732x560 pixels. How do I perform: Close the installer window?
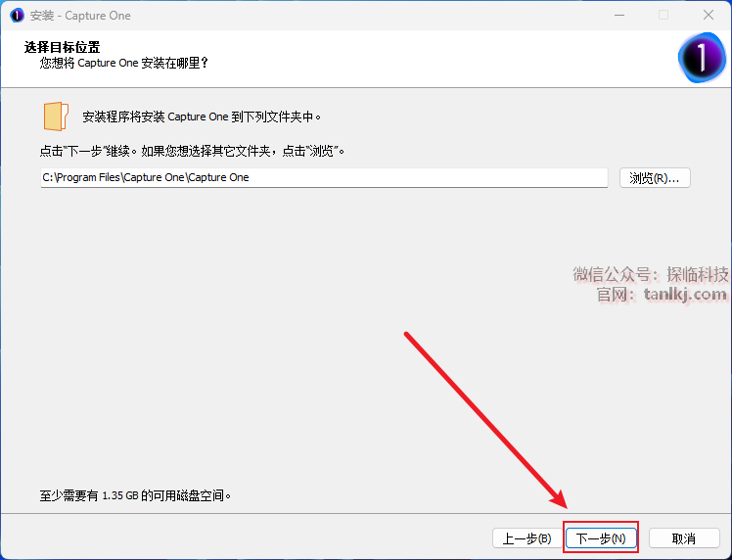(x=709, y=15)
